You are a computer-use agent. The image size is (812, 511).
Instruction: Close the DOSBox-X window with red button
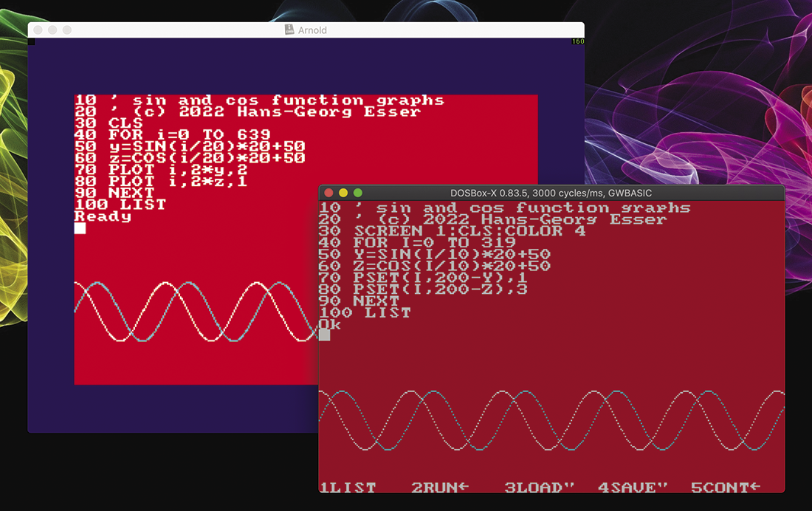(329, 193)
